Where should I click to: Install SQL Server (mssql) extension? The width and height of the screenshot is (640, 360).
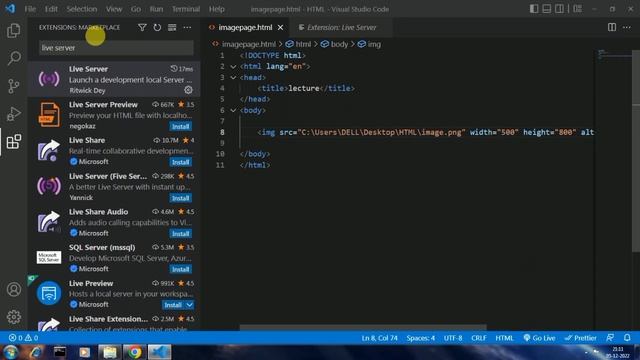click(180, 269)
